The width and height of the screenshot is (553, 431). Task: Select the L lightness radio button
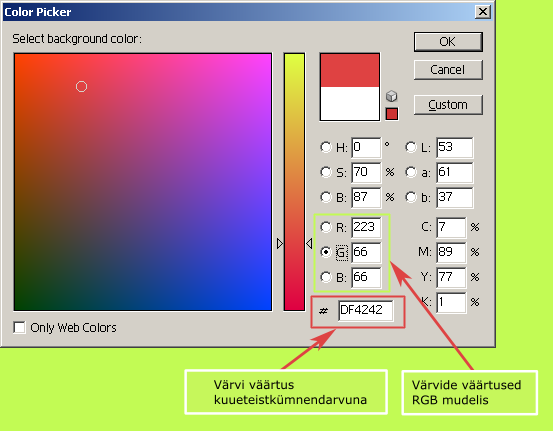pyautogui.click(x=411, y=147)
